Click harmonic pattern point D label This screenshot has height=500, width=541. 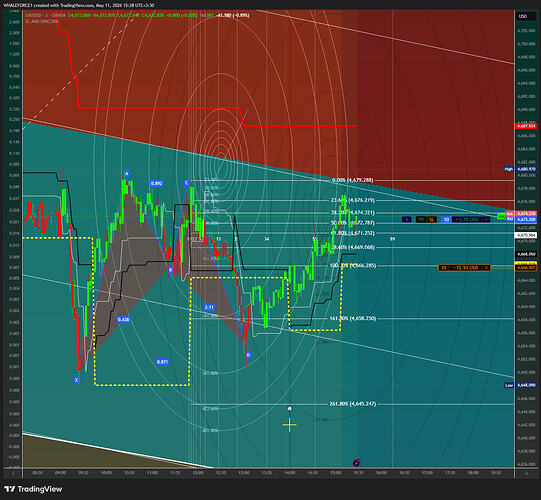[248, 355]
